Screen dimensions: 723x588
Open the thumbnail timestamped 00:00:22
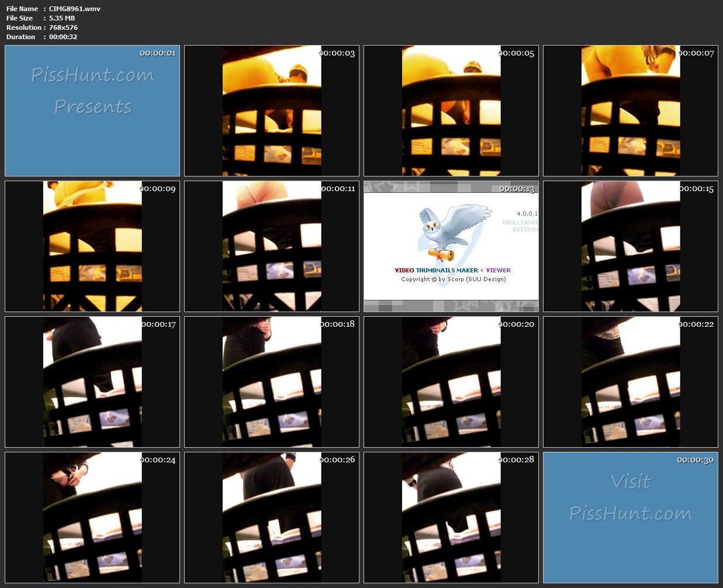pyautogui.click(x=631, y=382)
